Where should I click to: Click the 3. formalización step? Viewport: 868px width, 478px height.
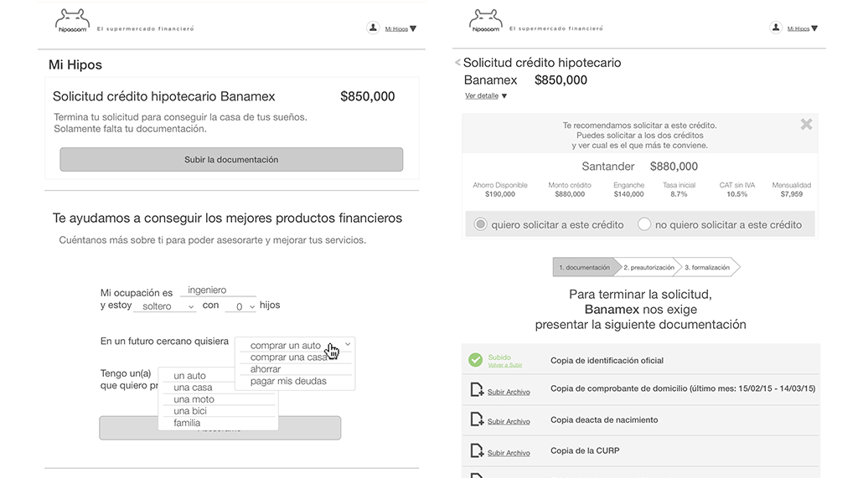[x=707, y=267]
